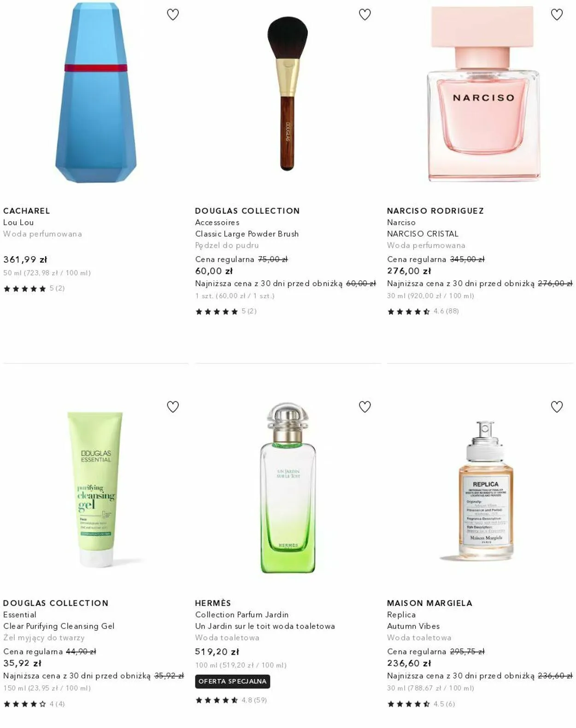Add Cacharel Lou Lou to wishlist

click(x=173, y=15)
